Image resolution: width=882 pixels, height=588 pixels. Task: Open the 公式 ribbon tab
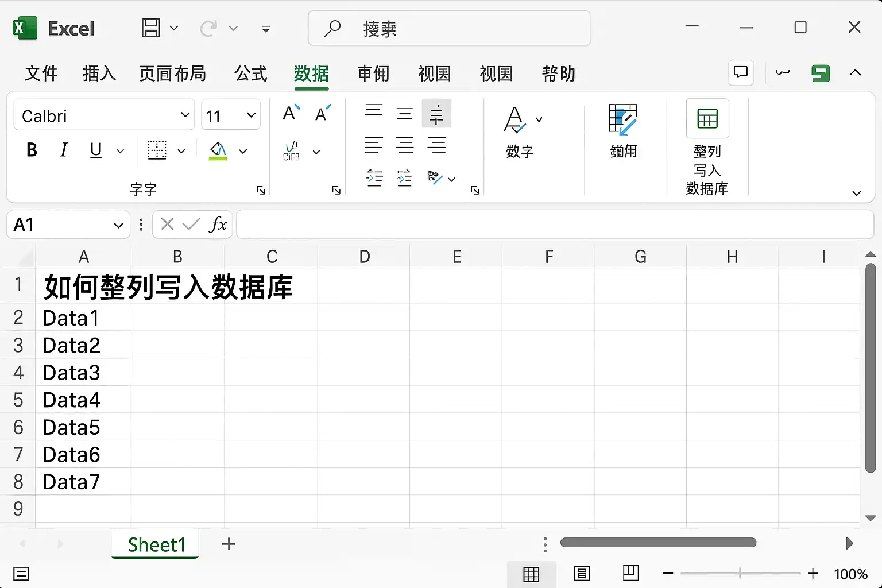pyautogui.click(x=251, y=73)
